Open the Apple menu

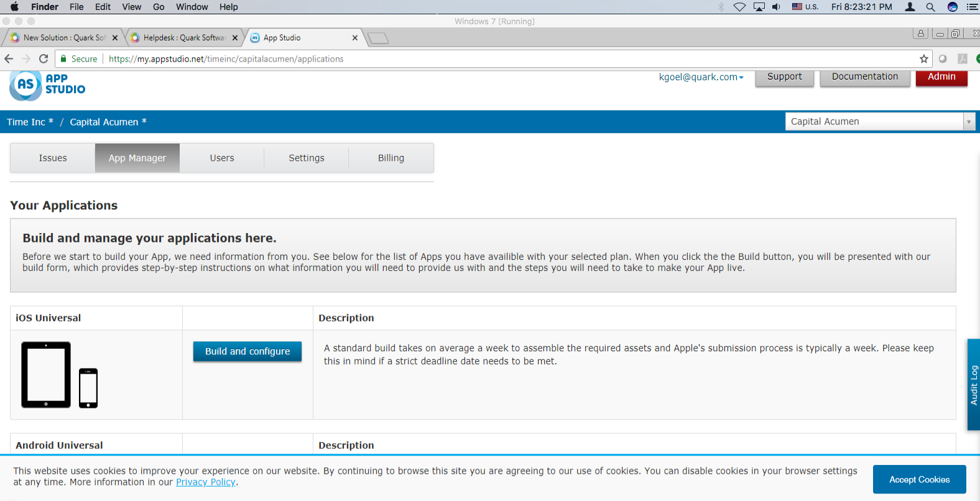pos(14,7)
